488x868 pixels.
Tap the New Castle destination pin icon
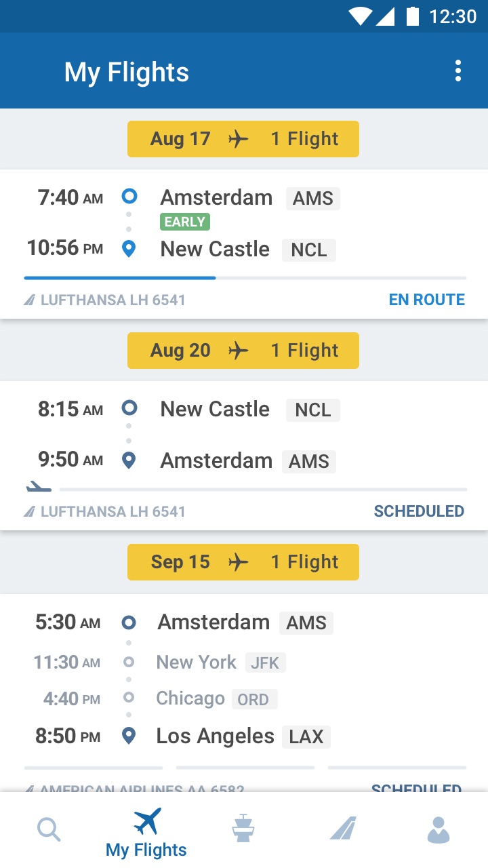click(129, 249)
